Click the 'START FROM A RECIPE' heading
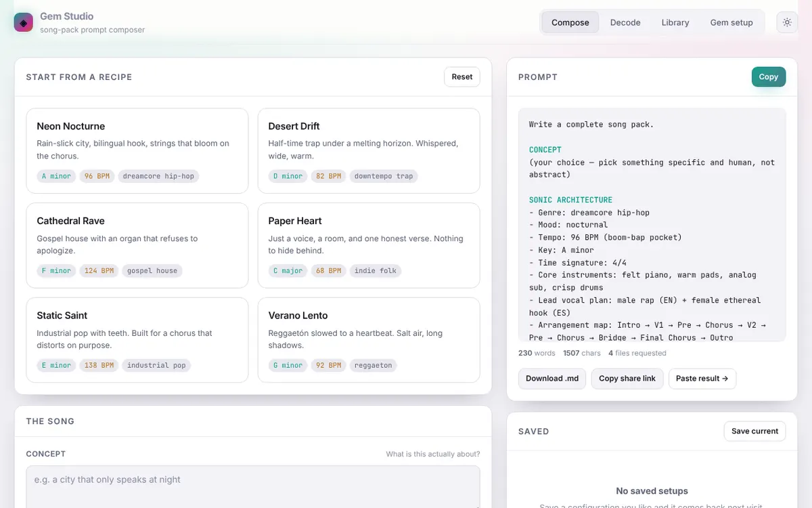Viewport: 812px width, 508px height. [79, 77]
